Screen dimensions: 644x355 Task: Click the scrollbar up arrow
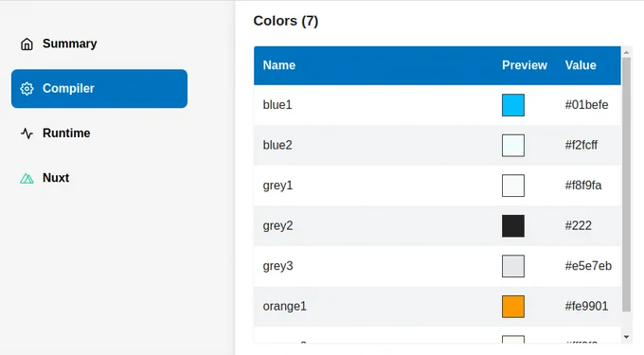[626, 52]
